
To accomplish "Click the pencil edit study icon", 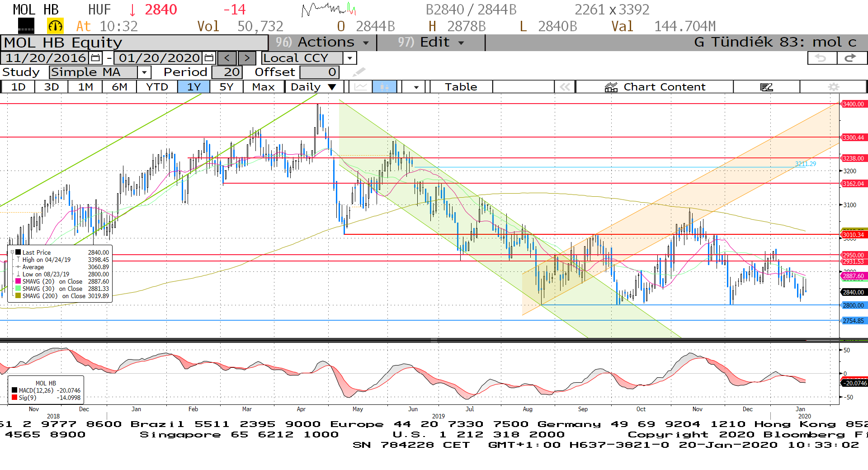I will (359, 72).
